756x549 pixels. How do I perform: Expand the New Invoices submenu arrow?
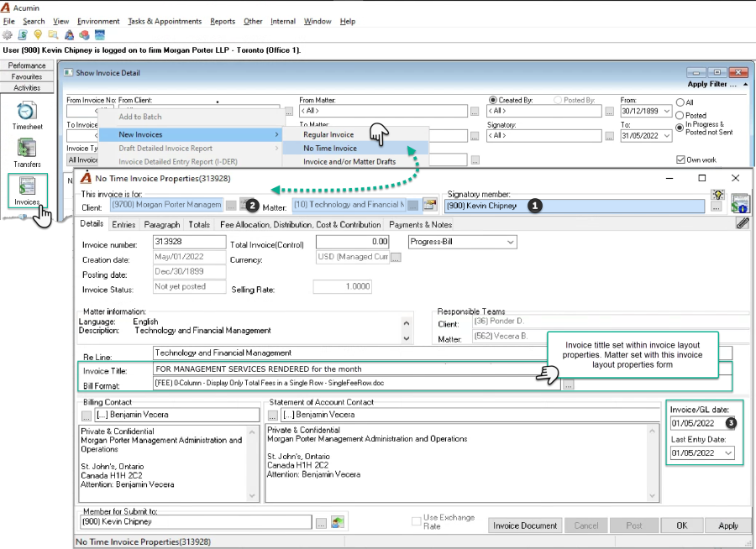coord(276,134)
